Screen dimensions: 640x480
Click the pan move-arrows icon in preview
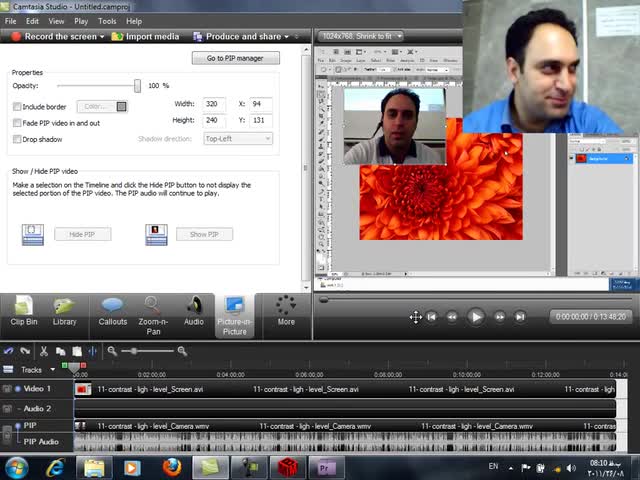click(416, 317)
